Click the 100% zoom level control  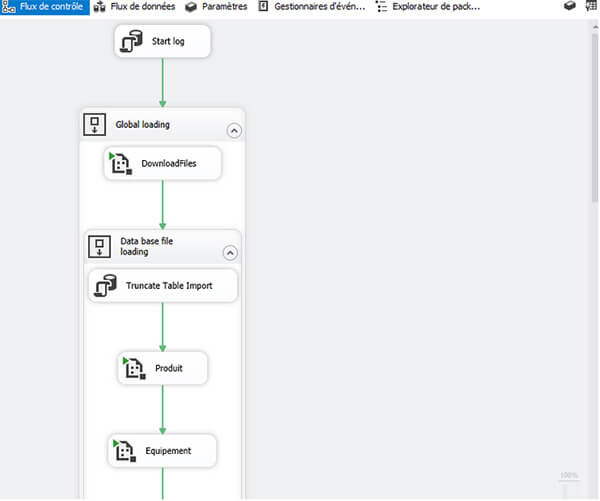(568, 475)
